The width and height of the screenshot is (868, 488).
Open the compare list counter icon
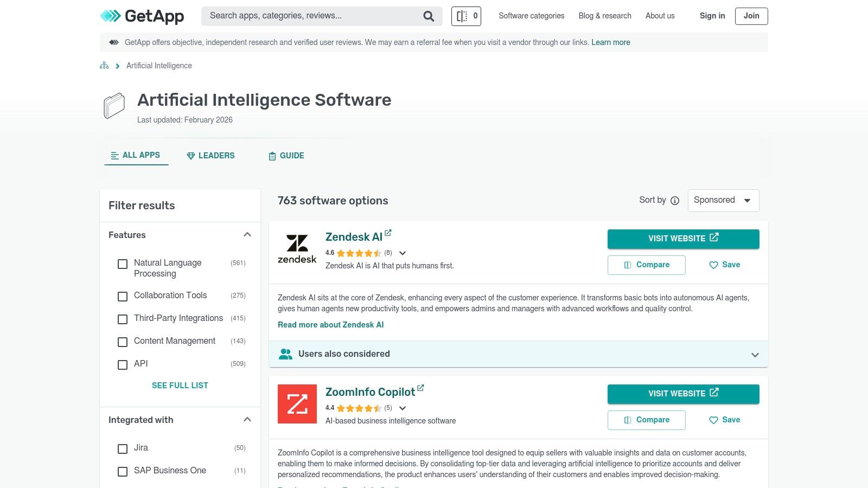[466, 16]
